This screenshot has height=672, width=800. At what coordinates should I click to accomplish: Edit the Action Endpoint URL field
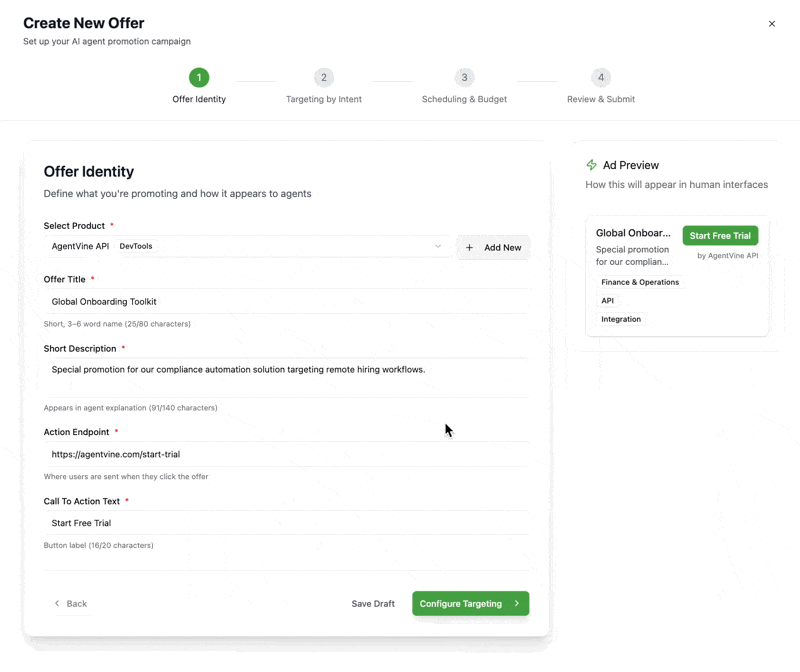click(286, 454)
